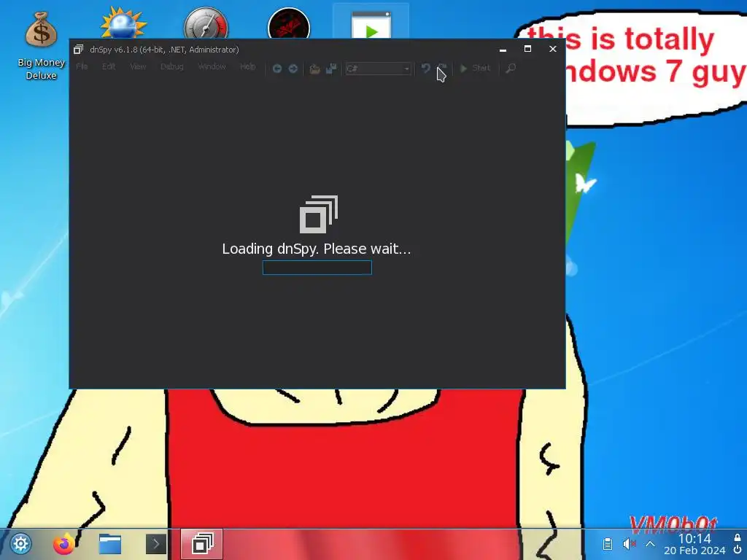
Task: Maximize the dnSpy window
Action: pos(527,49)
